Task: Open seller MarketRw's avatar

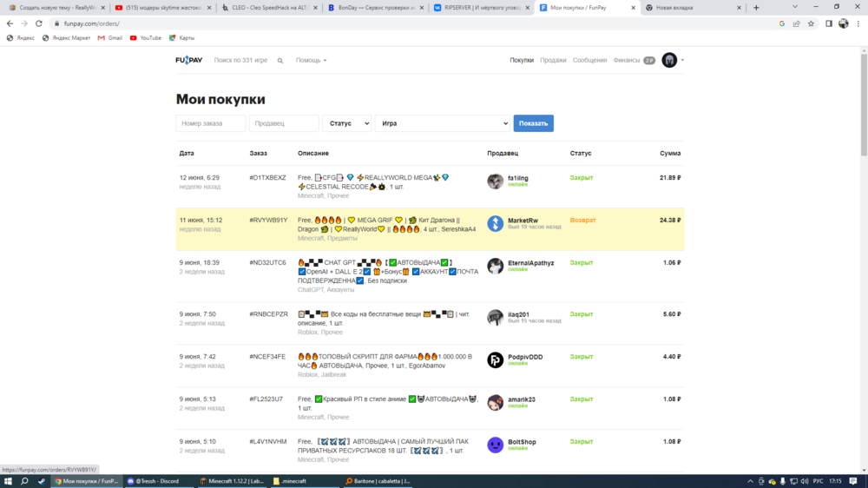Action: (x=495, y=224)
